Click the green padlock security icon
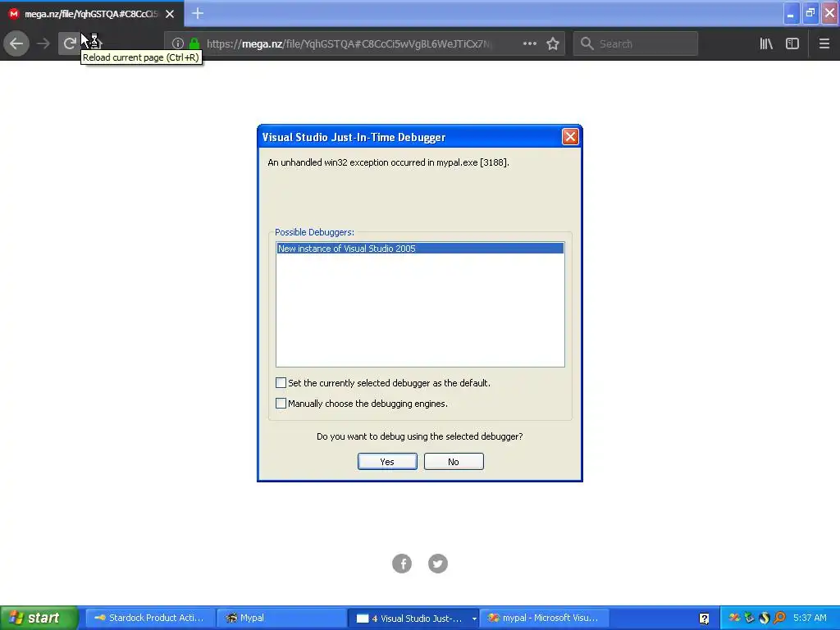Screen dimensions: 840x630 pos(194,43)
